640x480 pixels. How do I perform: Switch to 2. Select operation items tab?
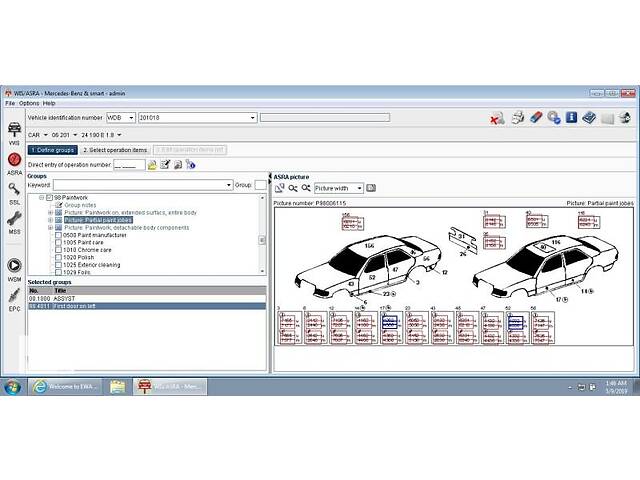[x=115, y=150]
